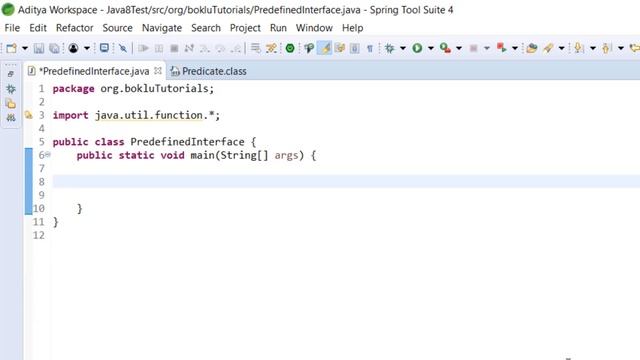Open the Source menu
The width and height of the screenshot is (640, 360).
(118, 28)
